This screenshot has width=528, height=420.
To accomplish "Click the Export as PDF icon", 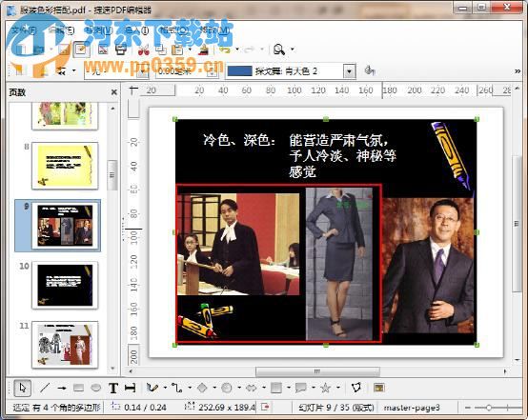I will (x=103, y=50).
